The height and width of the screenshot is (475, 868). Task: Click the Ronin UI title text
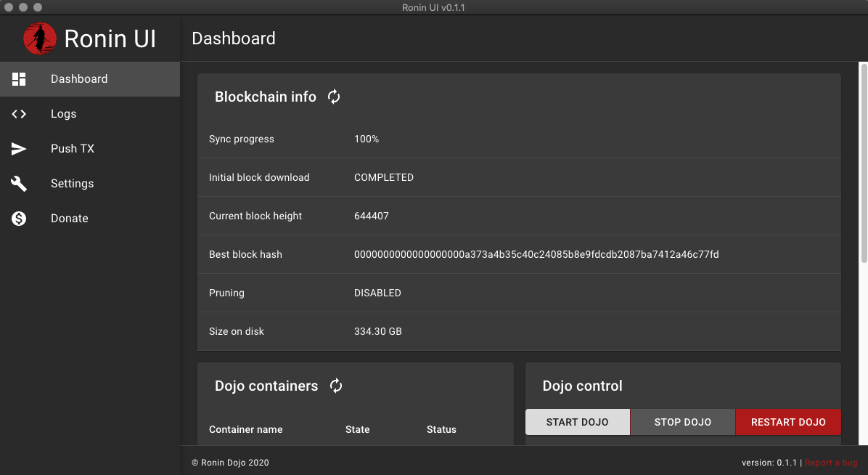(x=110, y=38)
